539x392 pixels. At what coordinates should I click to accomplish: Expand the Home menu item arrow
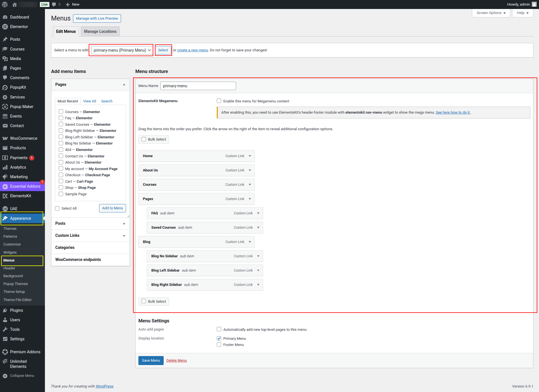point(250,156)
